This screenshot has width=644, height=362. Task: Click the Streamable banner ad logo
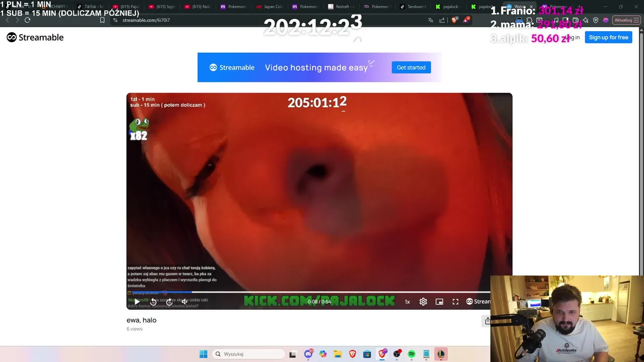click(x=232, y=67)
